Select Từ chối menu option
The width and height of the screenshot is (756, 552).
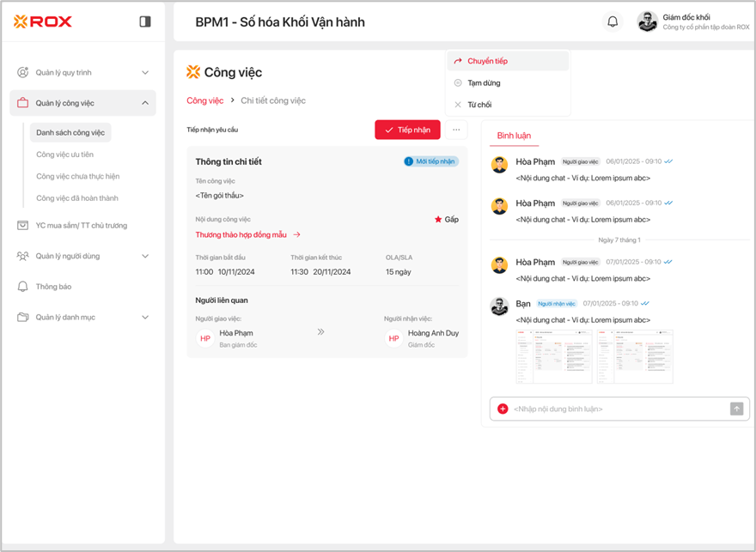(x=479, y=105)
